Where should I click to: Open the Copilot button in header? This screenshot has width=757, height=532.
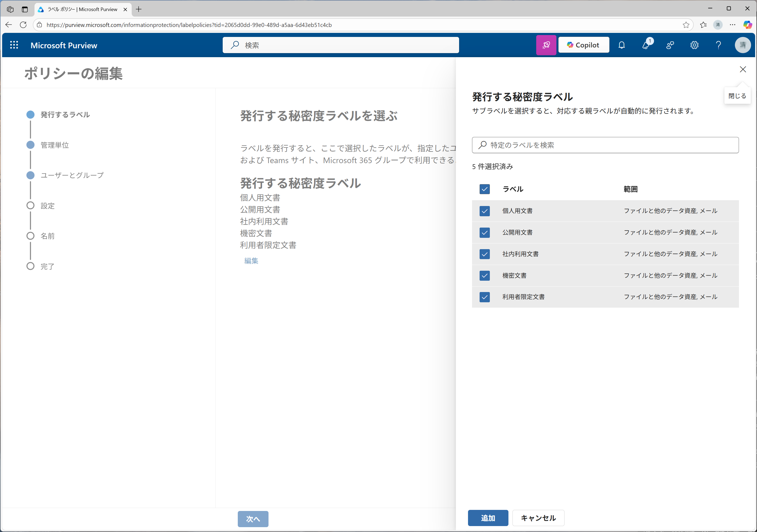584,45
